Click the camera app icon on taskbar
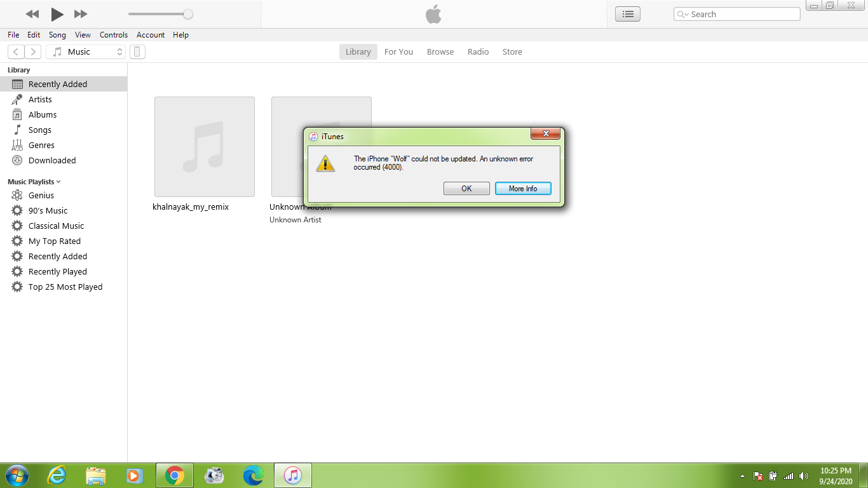 [x=214, y=475]
